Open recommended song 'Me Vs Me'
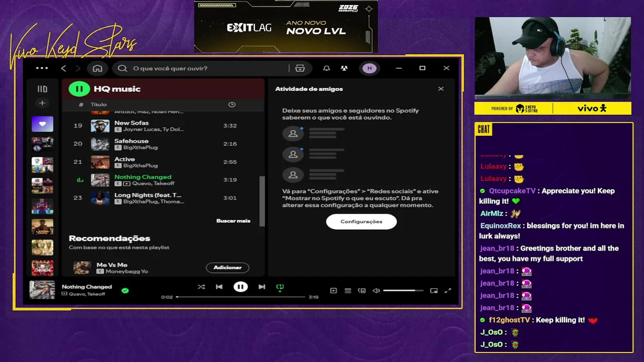 pos(112,265)
